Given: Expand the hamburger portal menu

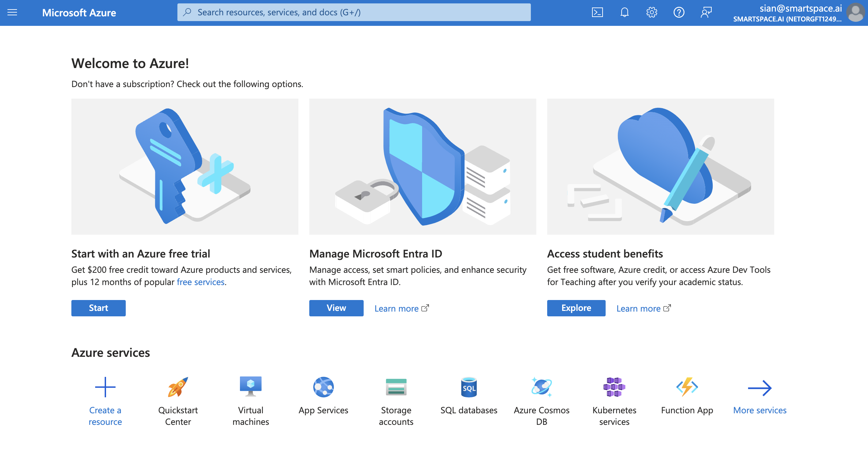Looking at the screenshot, I should (x=12, y=13).
